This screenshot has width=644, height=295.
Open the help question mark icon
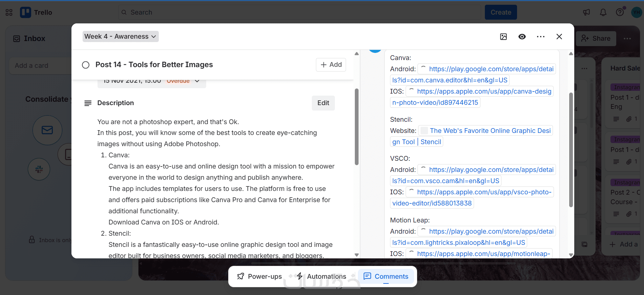pyautogui.click(x=620, y=13)
